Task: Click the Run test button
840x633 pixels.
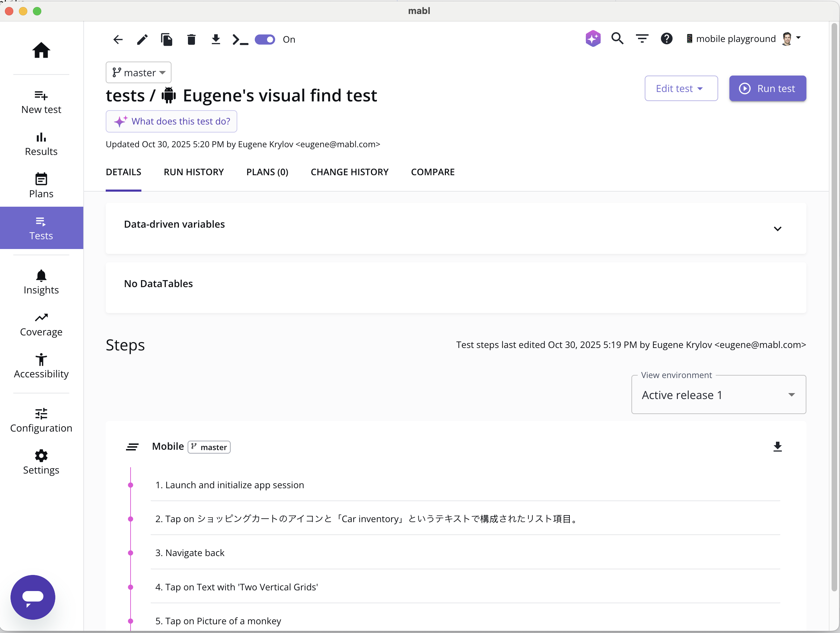Action: (x=768, y=88)
